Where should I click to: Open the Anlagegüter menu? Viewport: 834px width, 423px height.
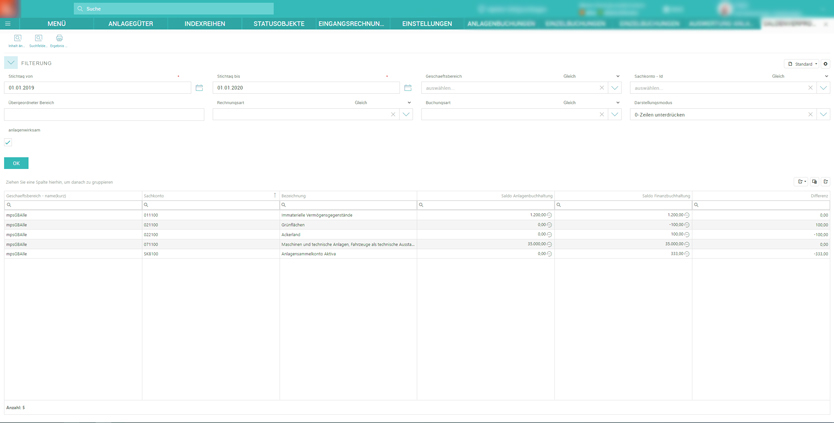tap(130, 23)
